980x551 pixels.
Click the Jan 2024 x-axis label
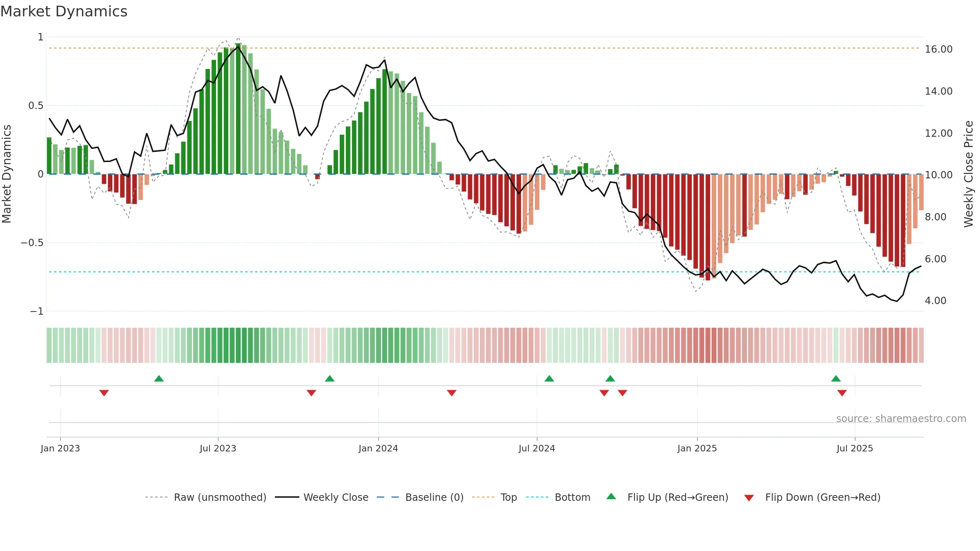pyautogui.click(x=379, y=449)
